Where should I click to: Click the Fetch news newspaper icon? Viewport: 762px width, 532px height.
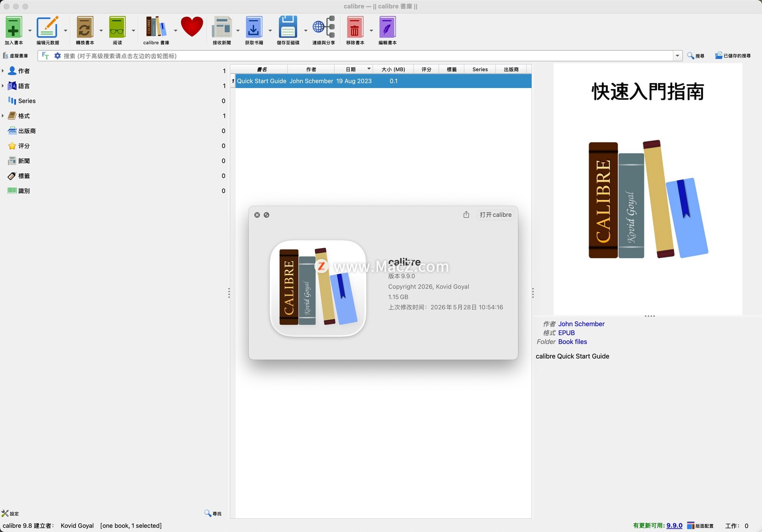pyautogui.click(x=221, y=27)
